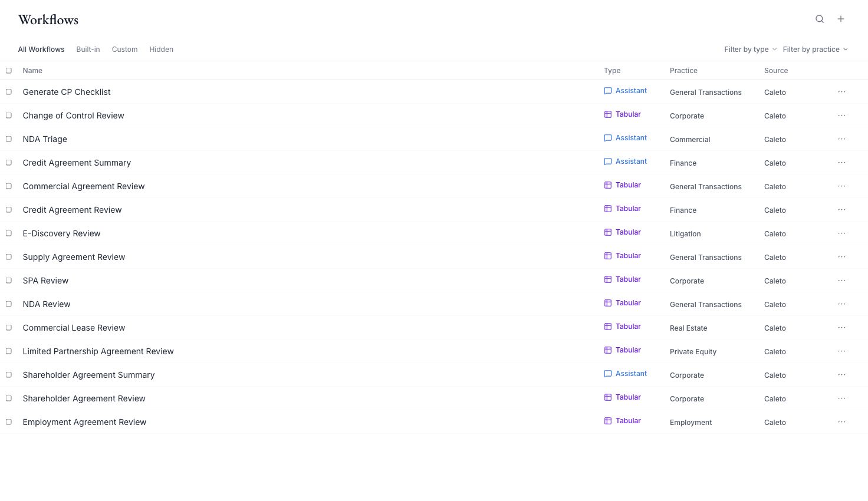Open more options for NDA Triage row
Image resolution: width=868 pixels, height=501 pixels.
(x=841, y=139)
